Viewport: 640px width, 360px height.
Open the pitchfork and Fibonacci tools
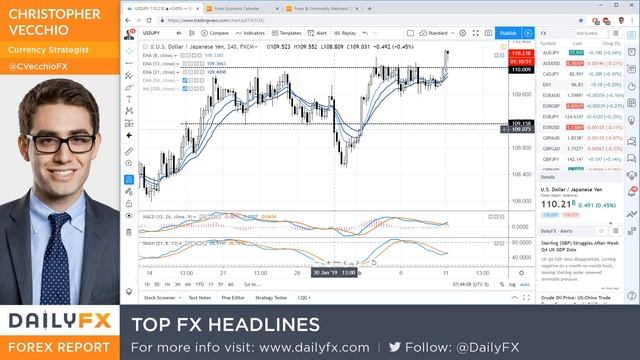click(129, 75)
